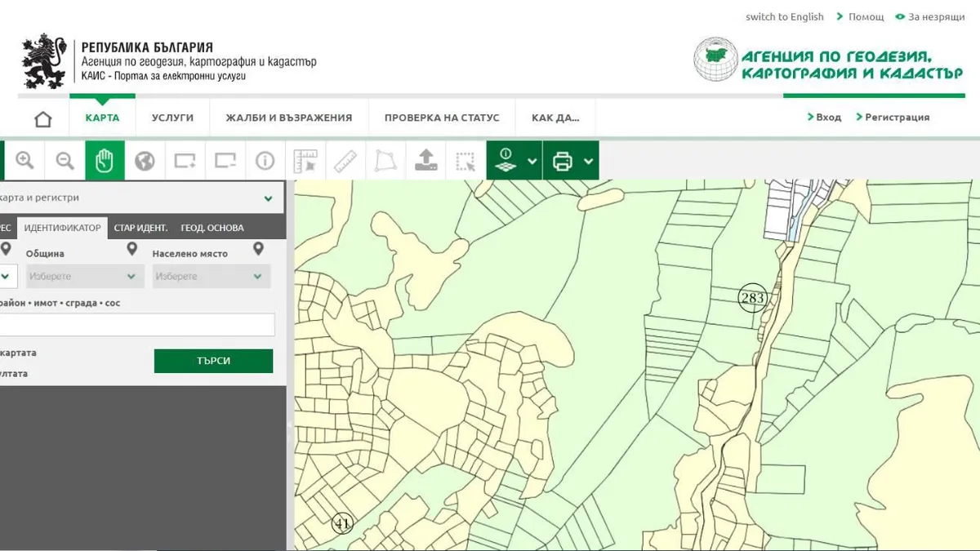This screenshot has width=980, height=551.
Task: Click the map label 41
Action: [342, 523]
